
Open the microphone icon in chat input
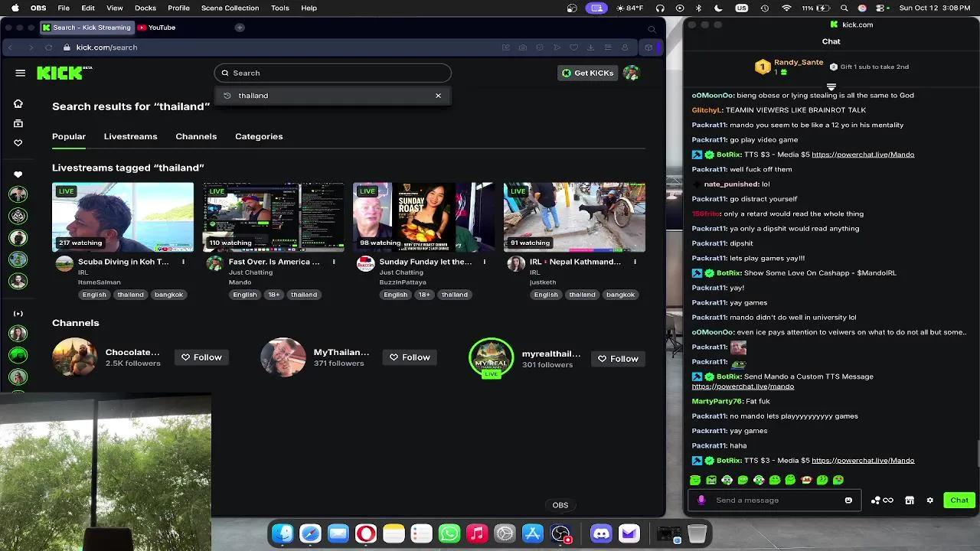pyautogui.click(x=701, y=500)
